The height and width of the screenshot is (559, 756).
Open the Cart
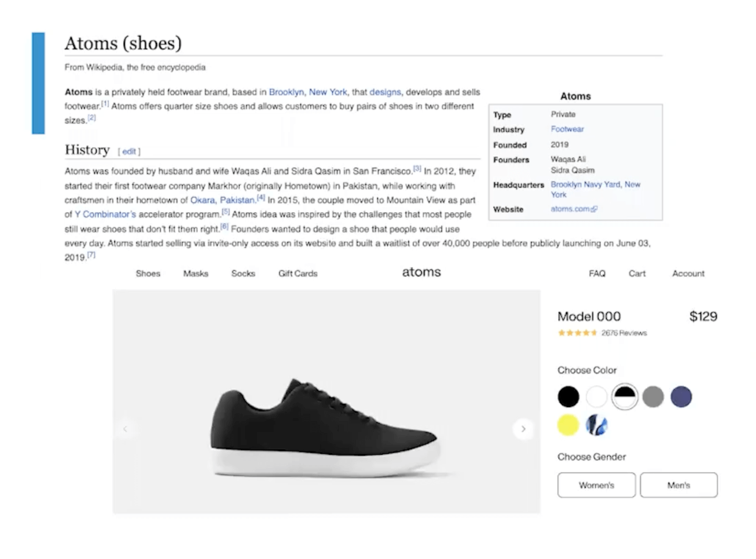tap(637, 273)
